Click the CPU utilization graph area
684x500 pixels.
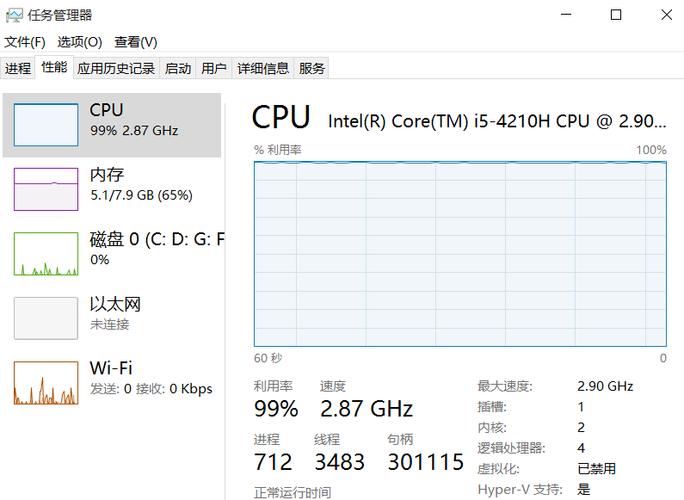tap(460, 254)
